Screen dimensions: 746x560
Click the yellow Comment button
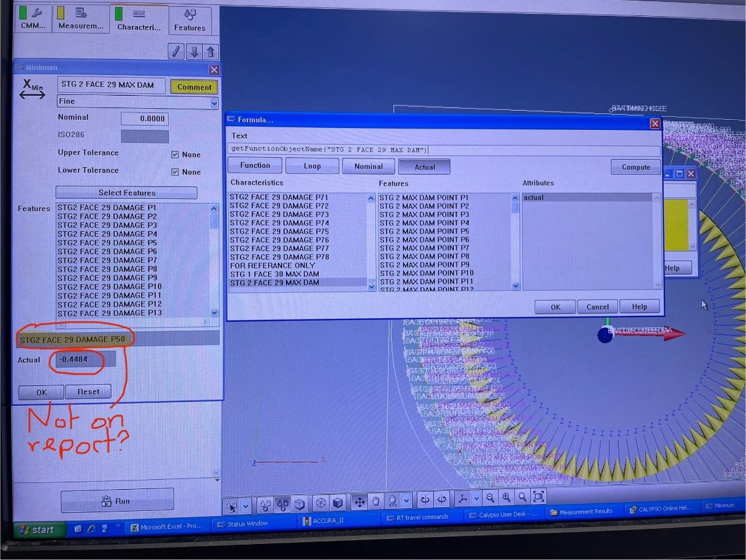[194, 87]
